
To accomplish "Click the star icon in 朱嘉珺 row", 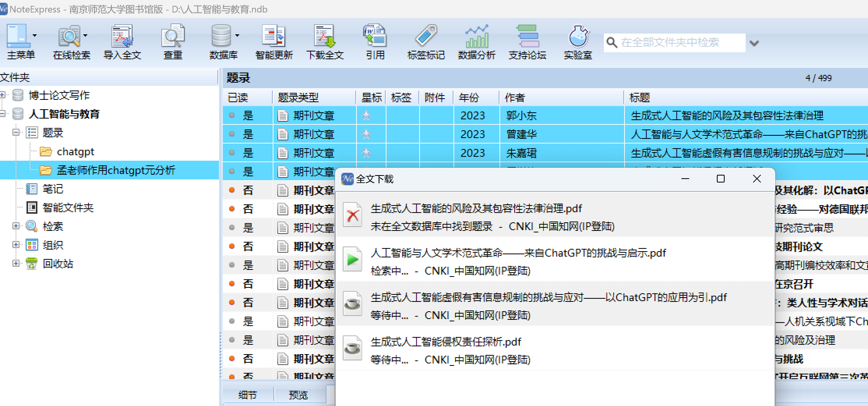I will [x=366, y=153].
